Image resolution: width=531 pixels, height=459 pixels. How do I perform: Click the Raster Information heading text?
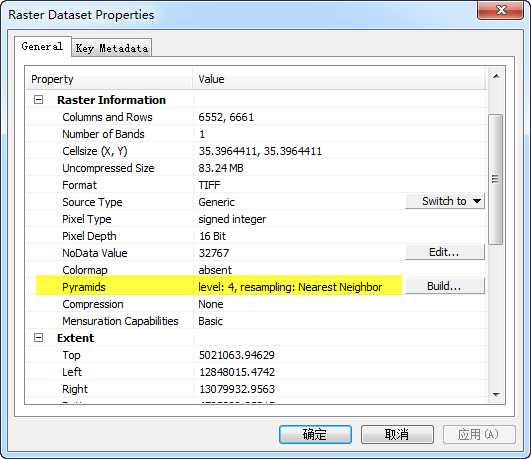point(111,100)
